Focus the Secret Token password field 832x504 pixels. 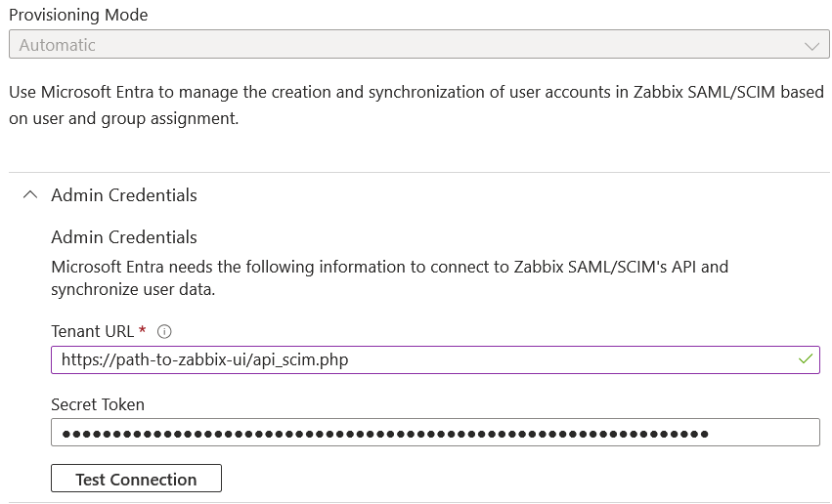click(x=435, y=433)
